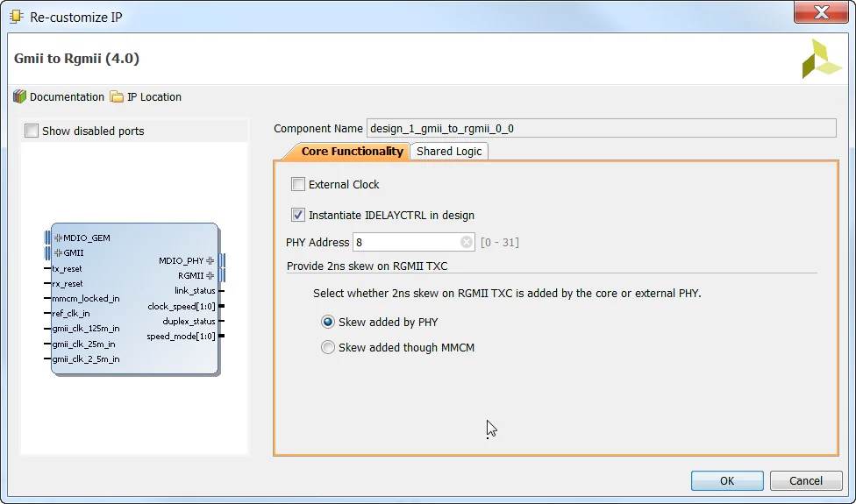Enable the Show disabled ports checkbox
856x504 pixels.
[32, 131]
